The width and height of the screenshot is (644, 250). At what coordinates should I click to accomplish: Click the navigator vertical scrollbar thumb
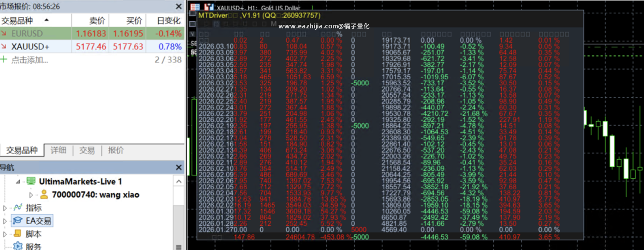coord(178,227)
